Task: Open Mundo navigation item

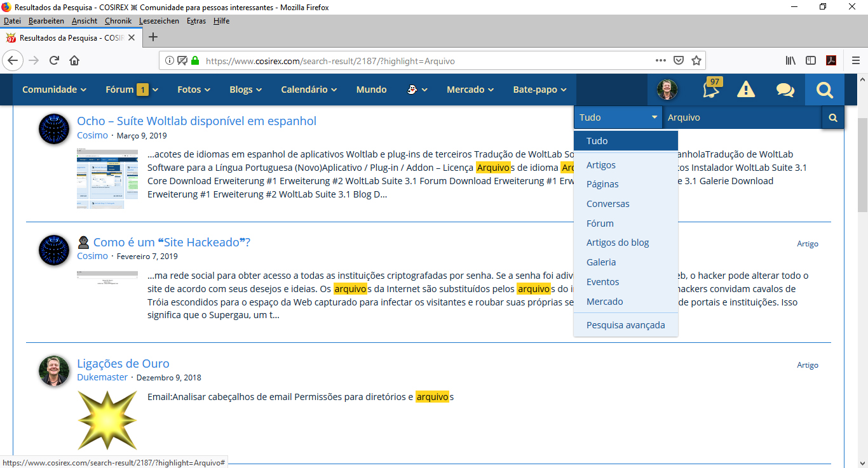Action: tap(371, 90)
